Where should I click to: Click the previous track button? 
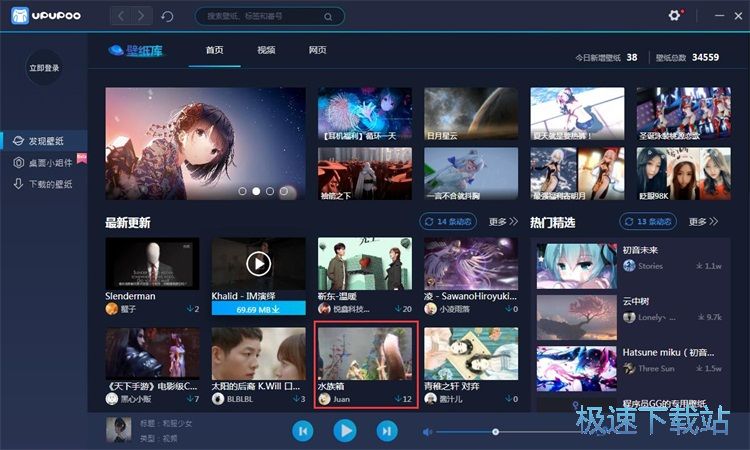click(302, 431)
